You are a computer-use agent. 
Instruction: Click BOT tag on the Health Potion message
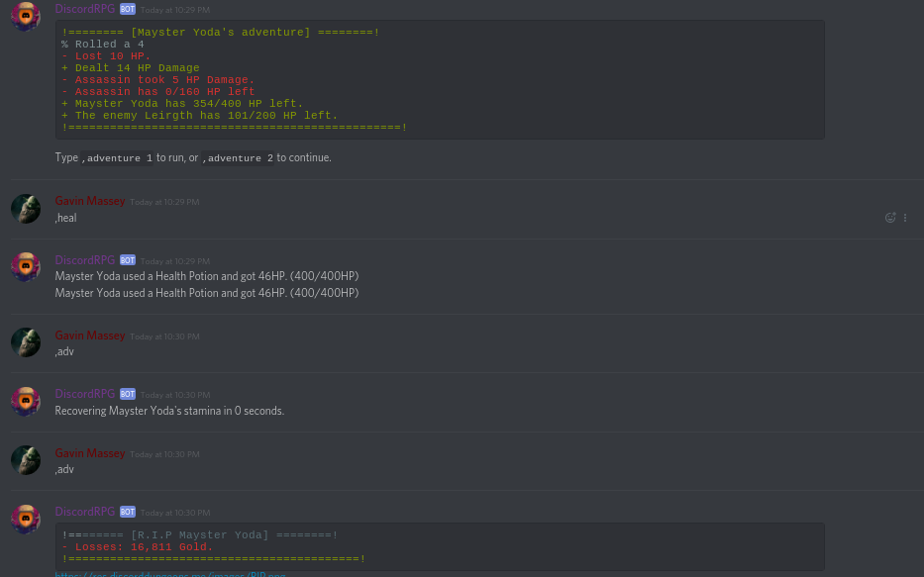point(128,260)
